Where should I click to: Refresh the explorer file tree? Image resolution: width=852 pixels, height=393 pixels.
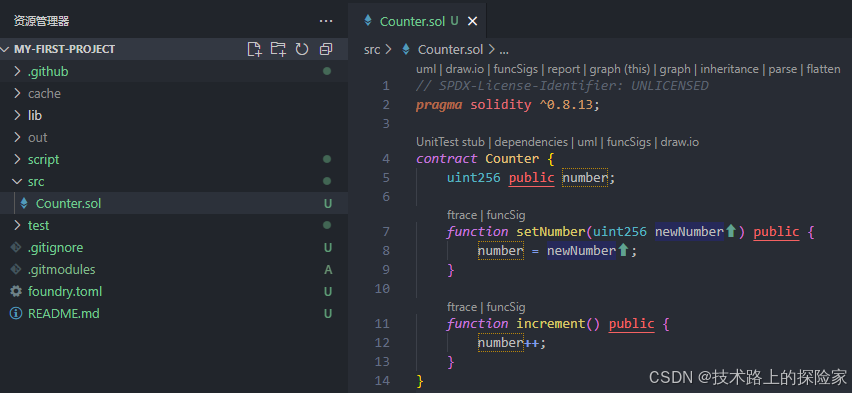[302, 49]
